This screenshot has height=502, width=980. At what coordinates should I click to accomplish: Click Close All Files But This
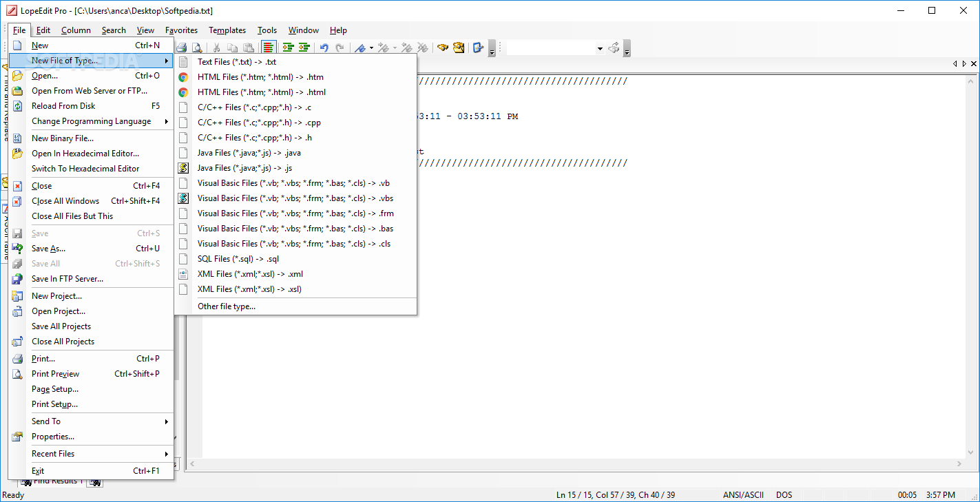coord(91,216)
